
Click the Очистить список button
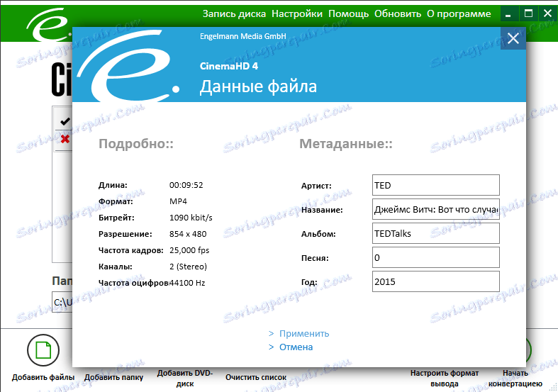(x=256, y=377)
